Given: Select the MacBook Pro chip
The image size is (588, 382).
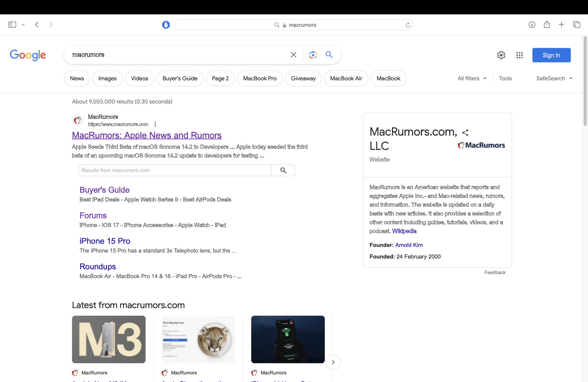Looking at the screenshot, I should coord(260,78).
